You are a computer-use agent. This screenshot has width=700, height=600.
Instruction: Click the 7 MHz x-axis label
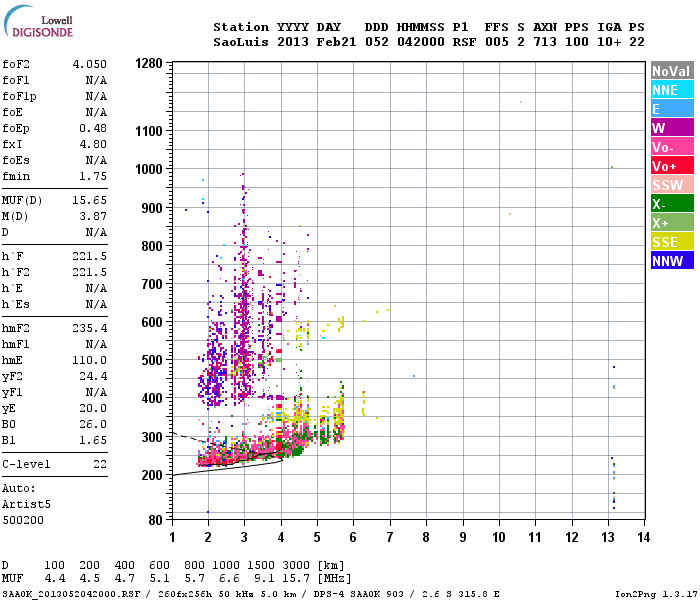(390, 537)
